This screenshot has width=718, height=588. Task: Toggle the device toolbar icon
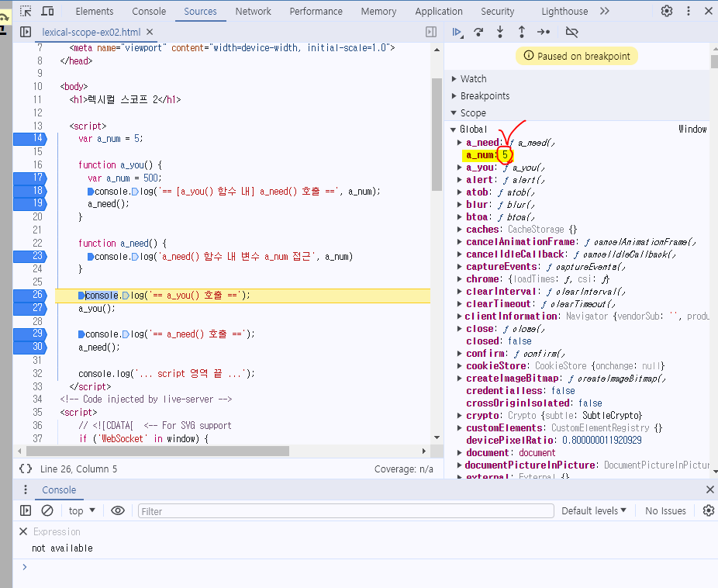47,11
